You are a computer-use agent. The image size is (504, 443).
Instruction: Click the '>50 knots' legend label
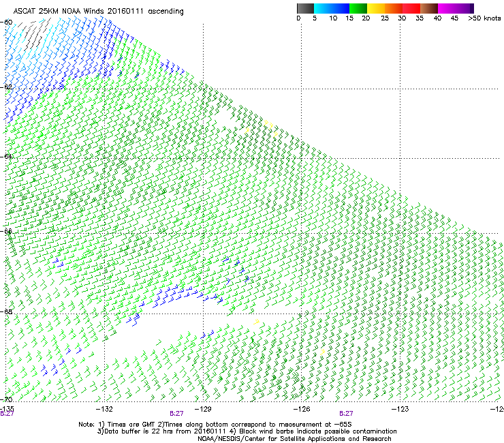pos(484,18)
